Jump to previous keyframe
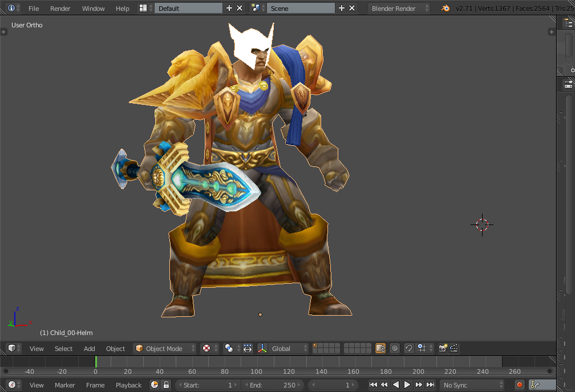 tap(384, 385)
